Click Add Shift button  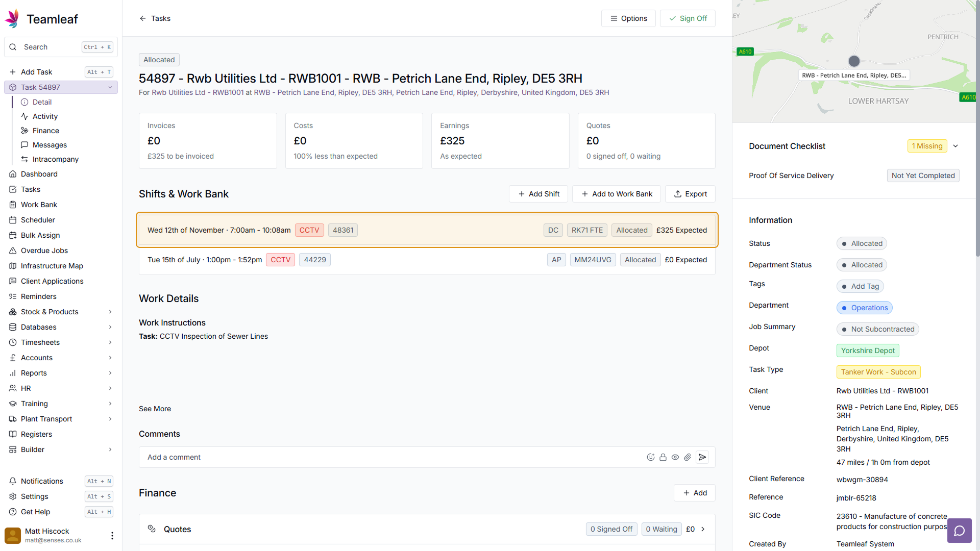538,194
